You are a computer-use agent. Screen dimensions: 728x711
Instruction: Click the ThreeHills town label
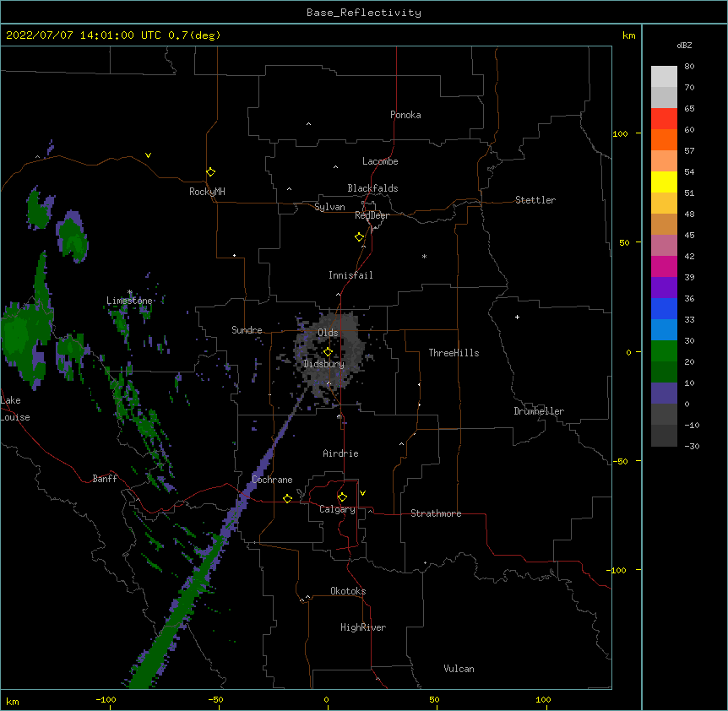pyautogui.click(x=454, y=353)
